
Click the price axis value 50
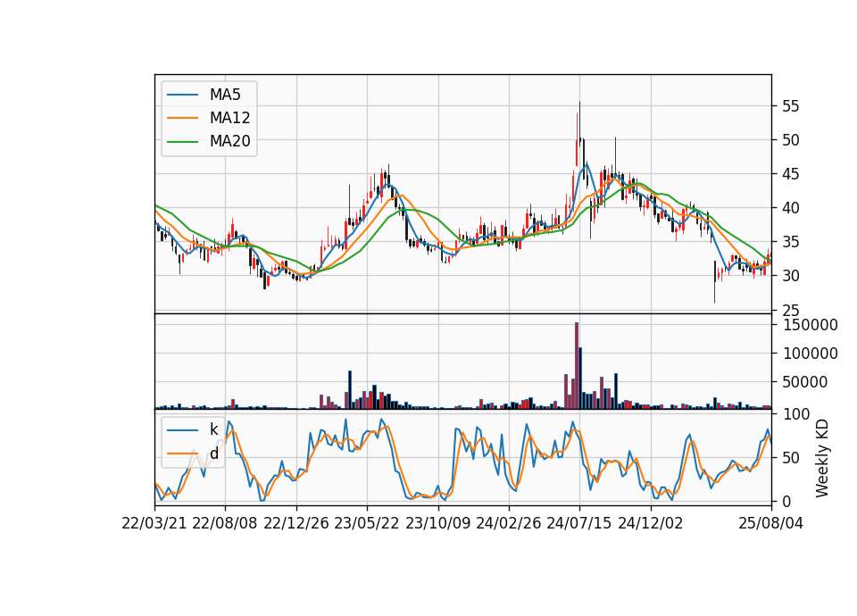click(x=791, y=140)
